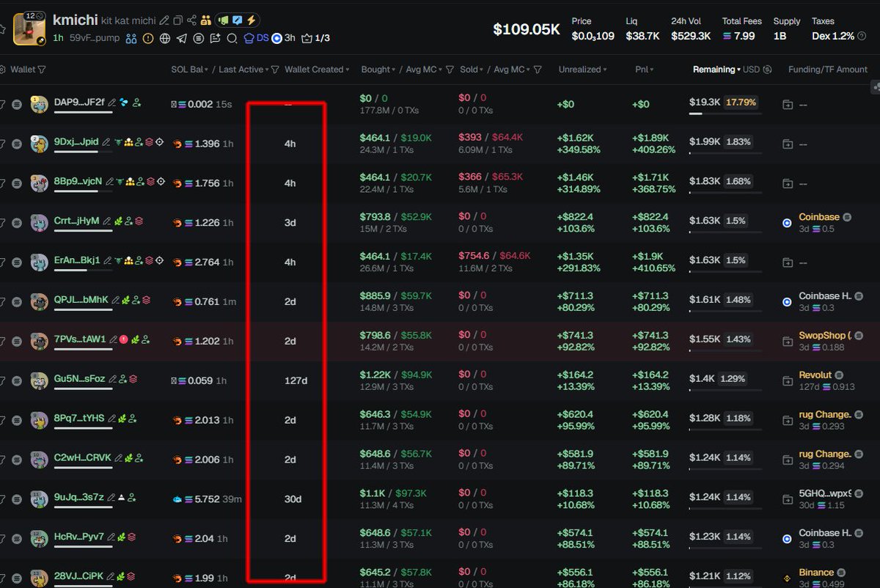The height and width of the screenshot is (588, 880).
Task: Copy the token name using the copy icon
Action: 177,21
